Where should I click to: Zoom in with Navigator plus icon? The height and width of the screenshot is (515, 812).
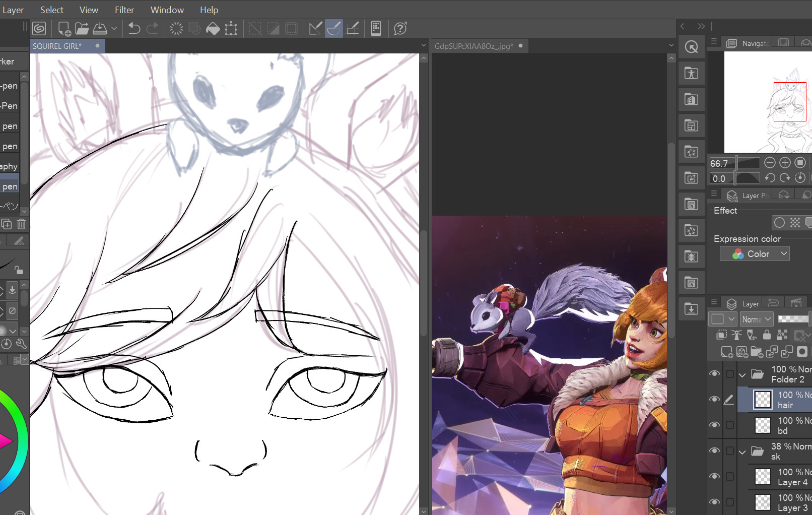[x=785, y=163]
